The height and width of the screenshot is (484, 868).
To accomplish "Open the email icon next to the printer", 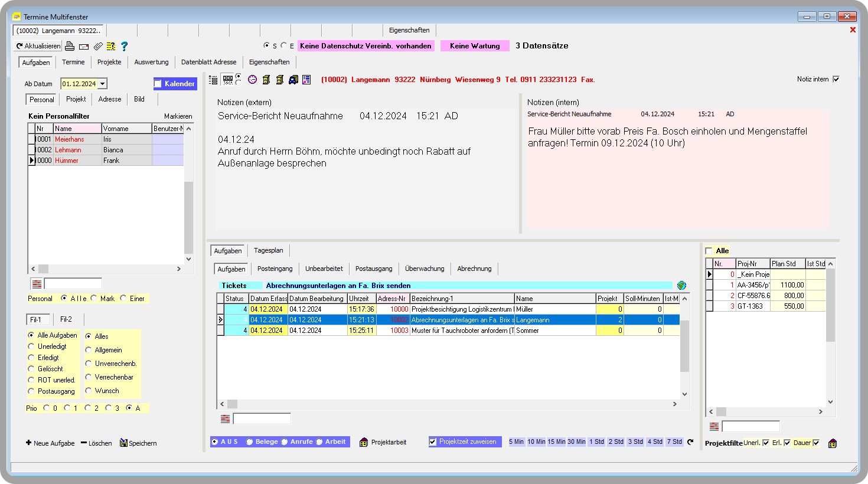I will click(84, 46).
